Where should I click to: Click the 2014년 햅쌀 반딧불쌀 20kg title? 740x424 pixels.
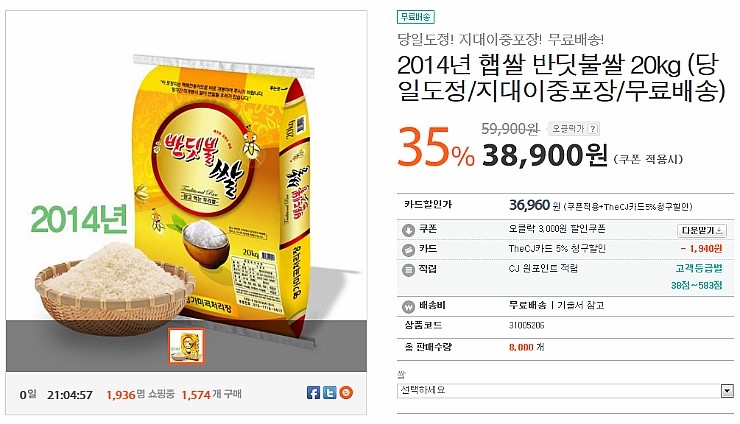coord(561,78)
